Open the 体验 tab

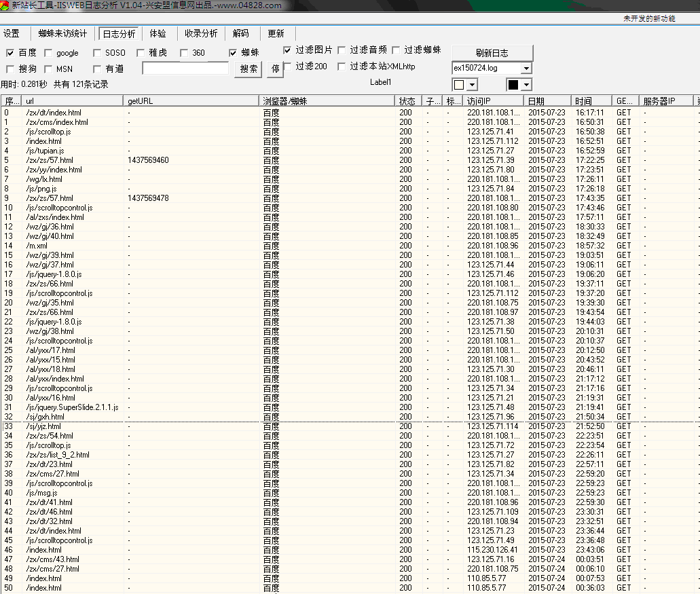158,33
